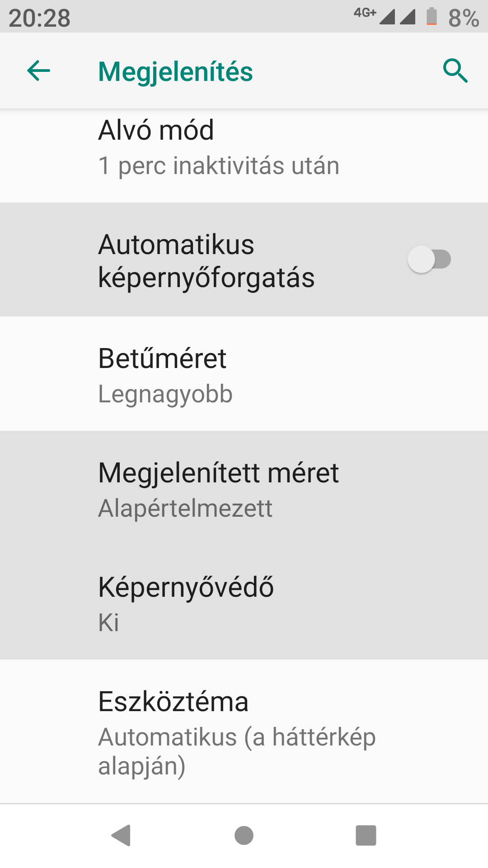Tap the Automatikus képernyőforgatás label

pyautogui.click(x=206, y=261)
